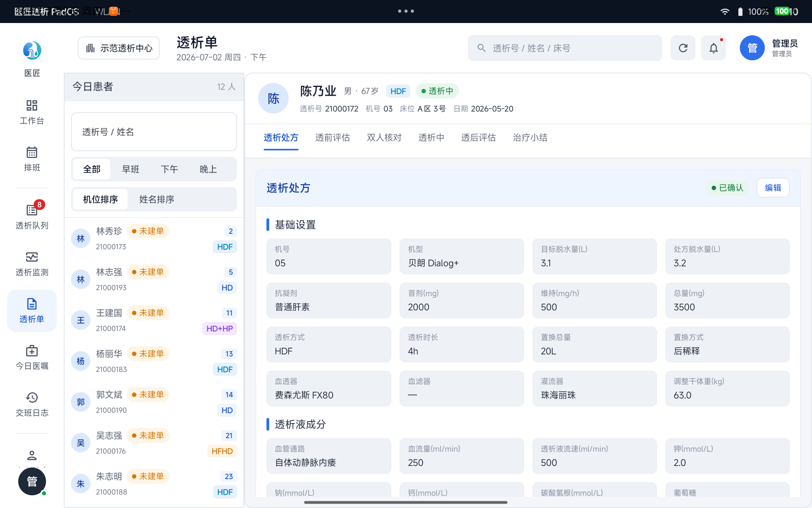Viewport: 812px width, 508px height.
Task: Open the 交班日志 shift log icon
Action: click(x=32, y=398)
